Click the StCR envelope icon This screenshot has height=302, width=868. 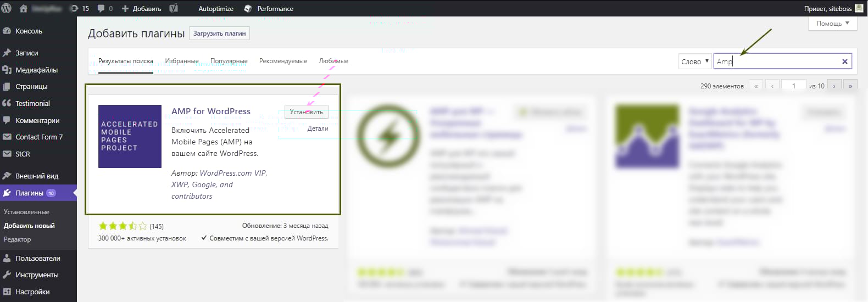coord(7,154)
